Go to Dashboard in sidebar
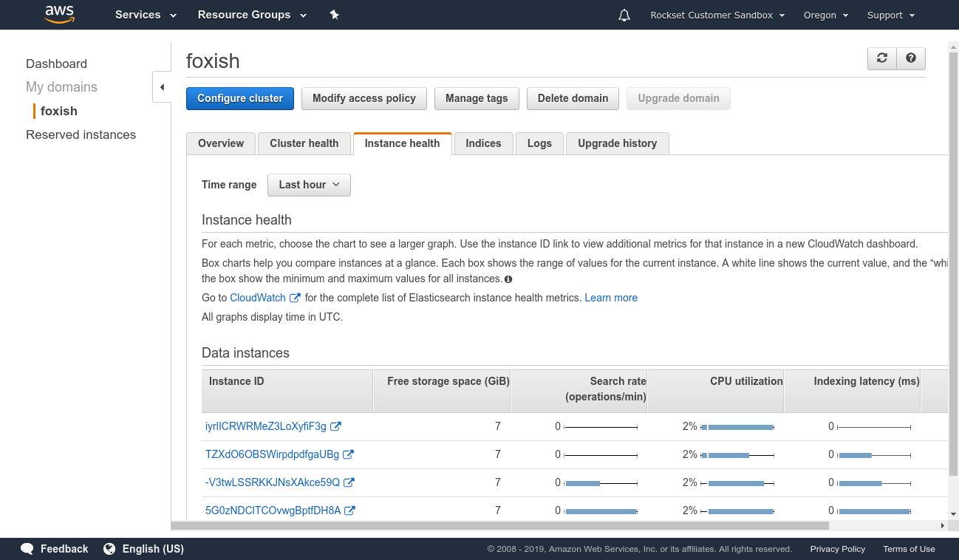Image resolution: width=959 pixels, height=560 pixels. click(56, 64)
